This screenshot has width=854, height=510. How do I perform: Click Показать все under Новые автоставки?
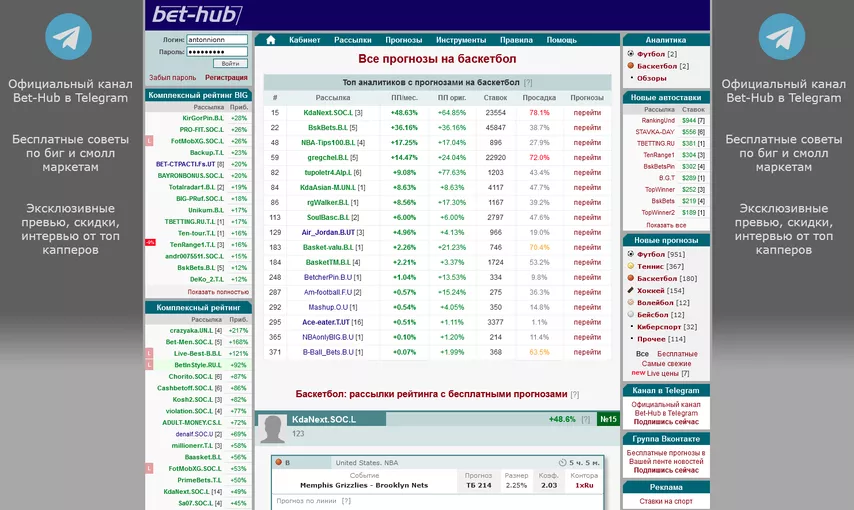(666, 225)
